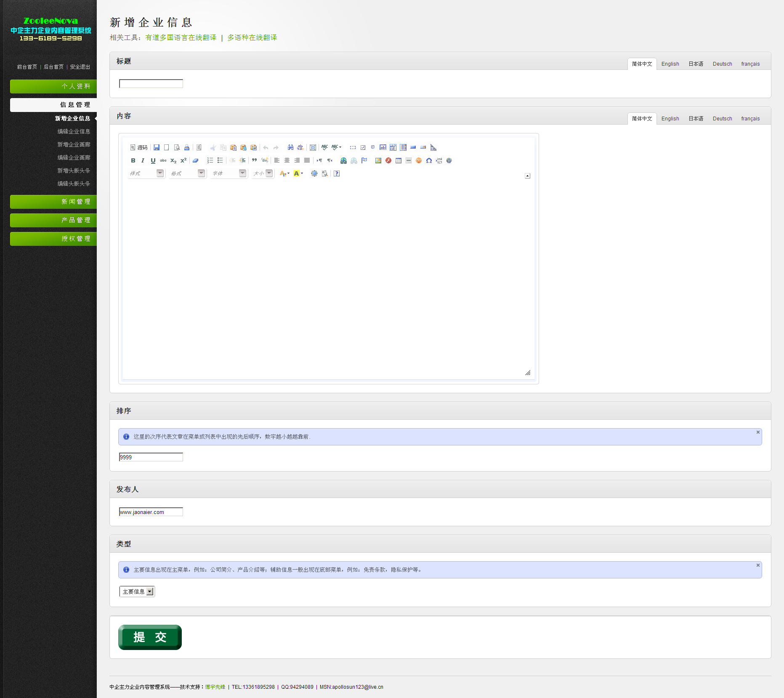The image size is (784, 698).
Task: Click the Strikethrough button
Action: (x=163, y=160)
